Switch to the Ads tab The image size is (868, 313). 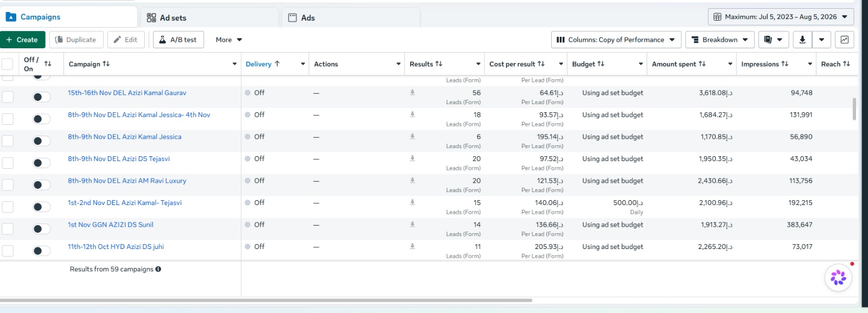350,18
